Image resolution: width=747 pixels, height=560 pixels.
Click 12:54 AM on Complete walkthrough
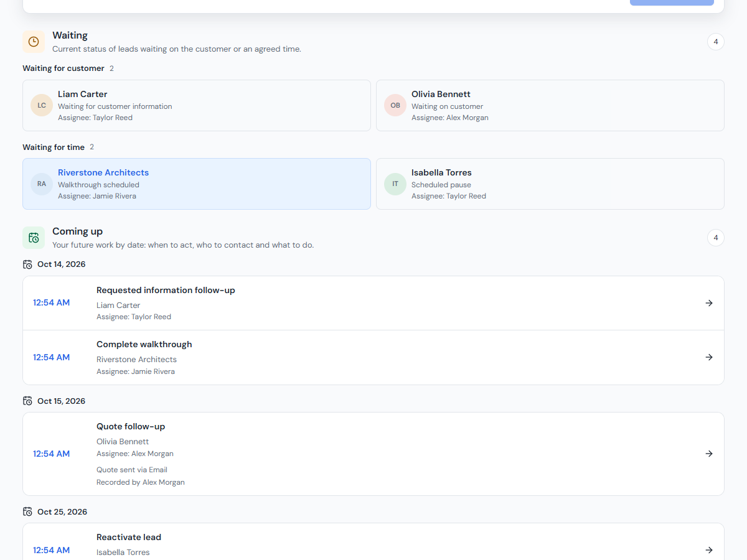pyautogui.click(x=51, y=357)
